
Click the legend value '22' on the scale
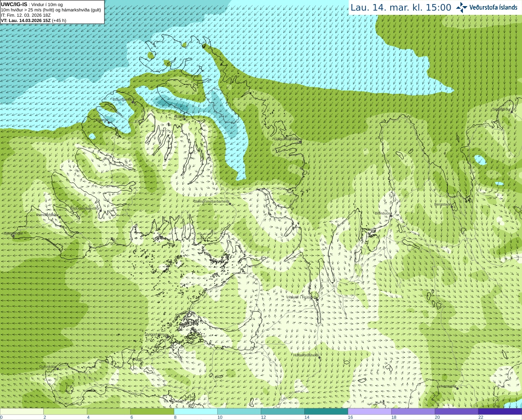[481, 417]
